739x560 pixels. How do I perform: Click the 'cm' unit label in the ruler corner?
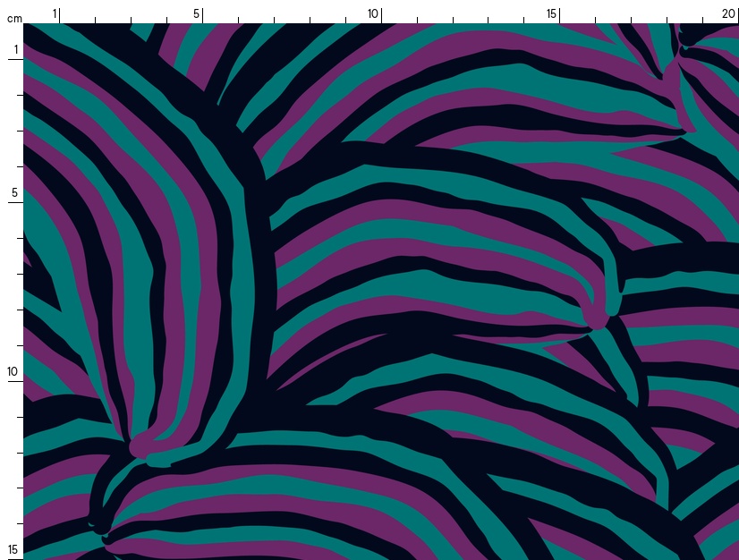click(x=13, y=18)
